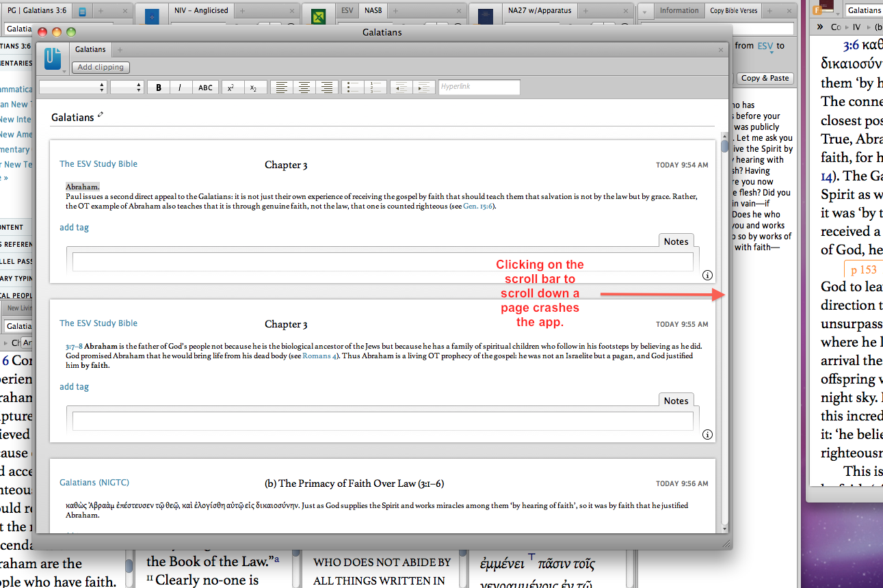883x588 pixels.
Task: Add a new tab next to Galatians tab
Action: (x=120, y=49)
